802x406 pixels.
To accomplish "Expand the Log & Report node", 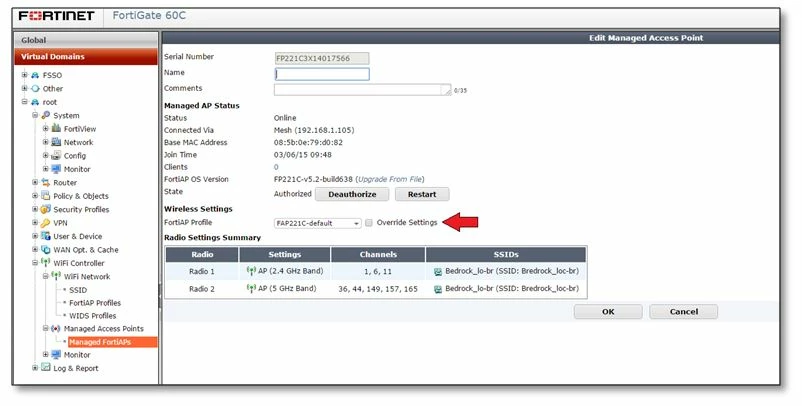I will coord(35,368).
